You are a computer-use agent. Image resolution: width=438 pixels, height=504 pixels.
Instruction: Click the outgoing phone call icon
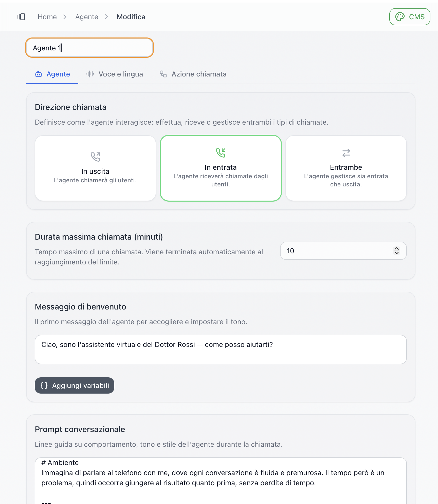pos(95,157)
